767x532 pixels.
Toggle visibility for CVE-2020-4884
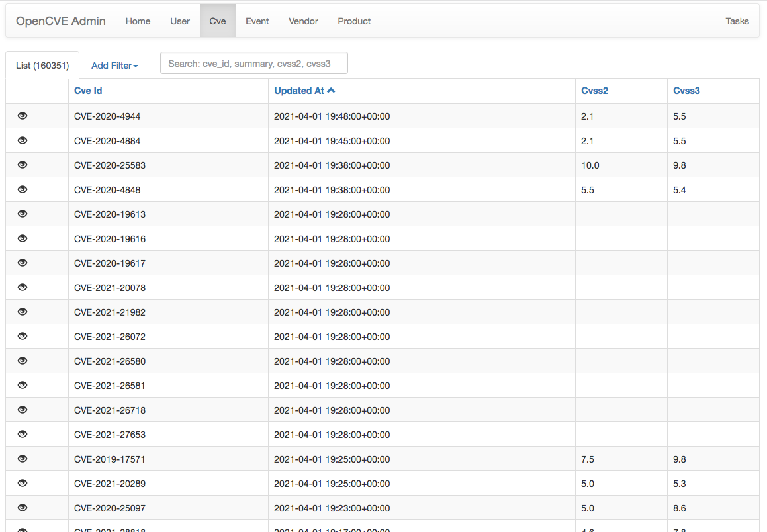pos(22,140)
